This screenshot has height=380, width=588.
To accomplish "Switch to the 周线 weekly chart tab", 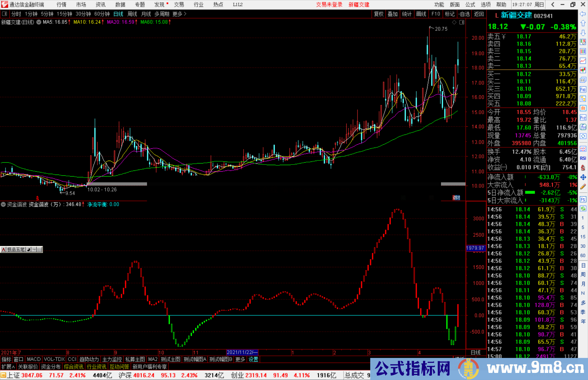I will point(132,14).
